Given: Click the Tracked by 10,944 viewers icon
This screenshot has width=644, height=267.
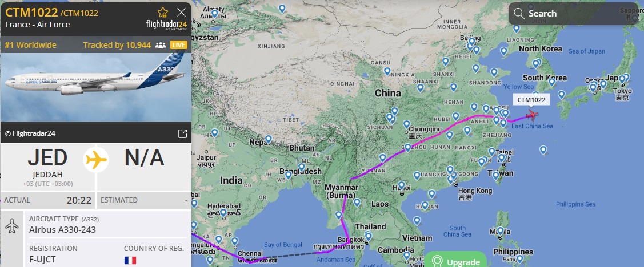Looking at the screenshot, I should point(160,45).
